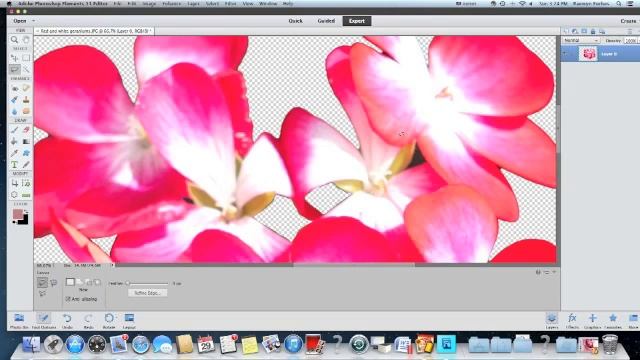The height and width of the screenshot is (360, 640).
Task: Select the Hand tool
Action: (x=26, y=40)
